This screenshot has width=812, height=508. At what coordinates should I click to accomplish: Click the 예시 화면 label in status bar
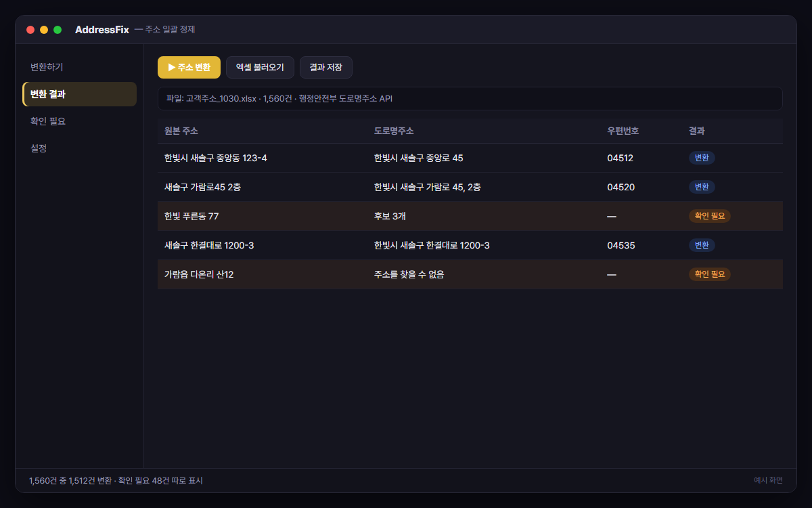click(x=768, y=480)
